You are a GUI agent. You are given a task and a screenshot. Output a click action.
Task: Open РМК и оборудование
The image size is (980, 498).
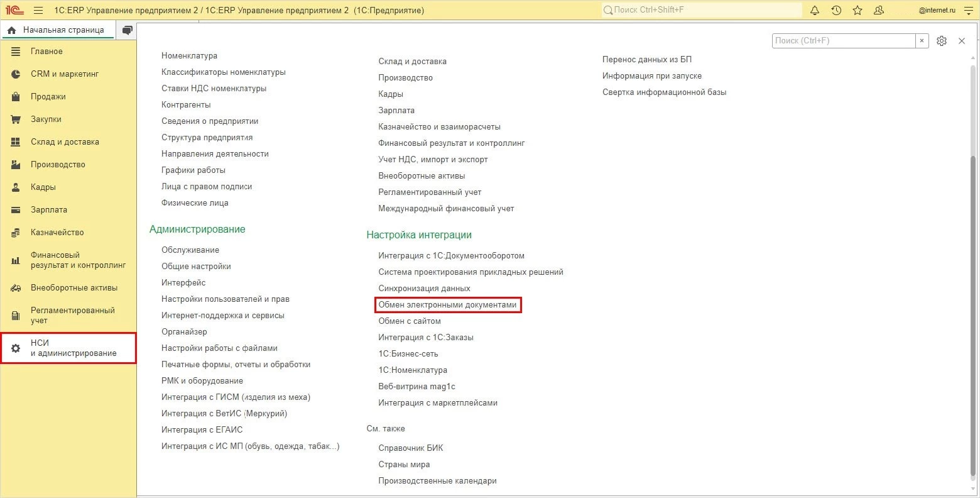tap(202, 381)
